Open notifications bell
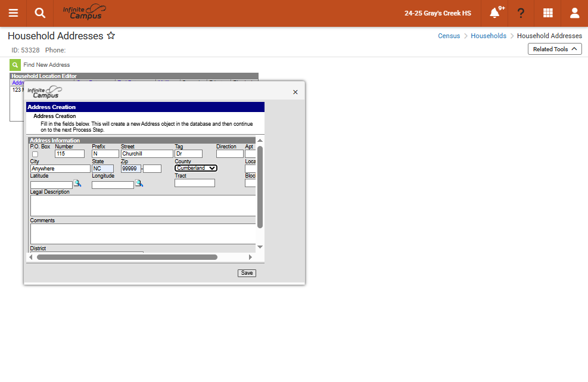588x382 pixels. point(495,13)
